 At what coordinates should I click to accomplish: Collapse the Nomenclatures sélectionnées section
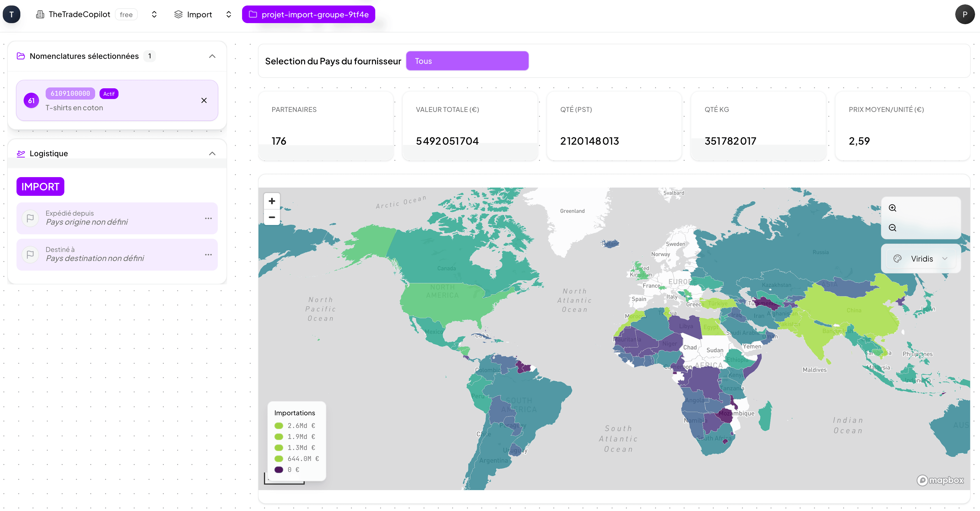(212, 56)
